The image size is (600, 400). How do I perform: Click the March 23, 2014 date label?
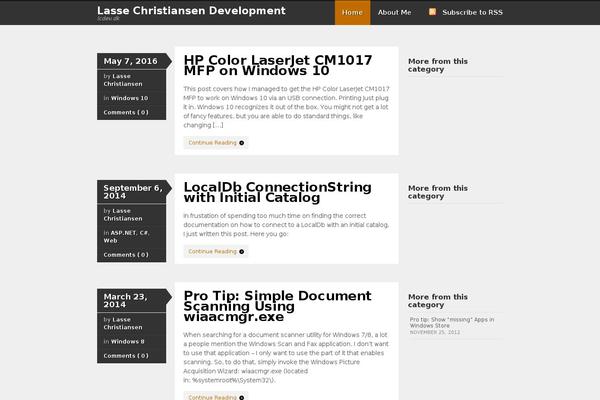pos(126,300)
